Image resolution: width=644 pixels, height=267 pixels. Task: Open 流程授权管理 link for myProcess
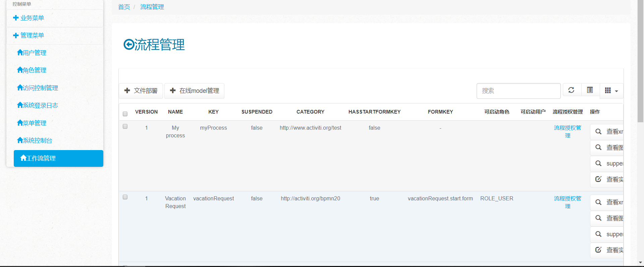568,132
